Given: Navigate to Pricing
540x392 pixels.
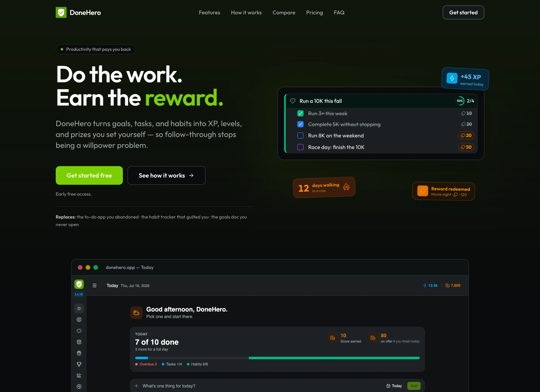Looking at the screenshot, I should click(314, 12).
